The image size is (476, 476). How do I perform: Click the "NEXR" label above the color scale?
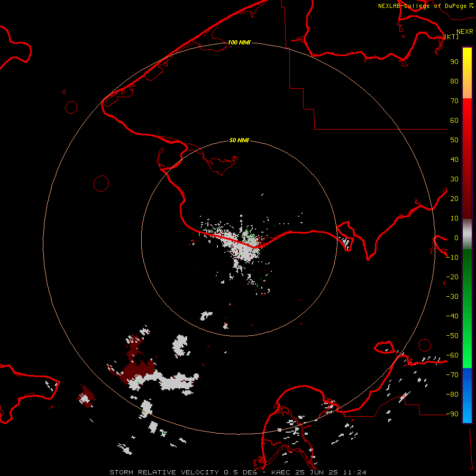coord(464,32)
